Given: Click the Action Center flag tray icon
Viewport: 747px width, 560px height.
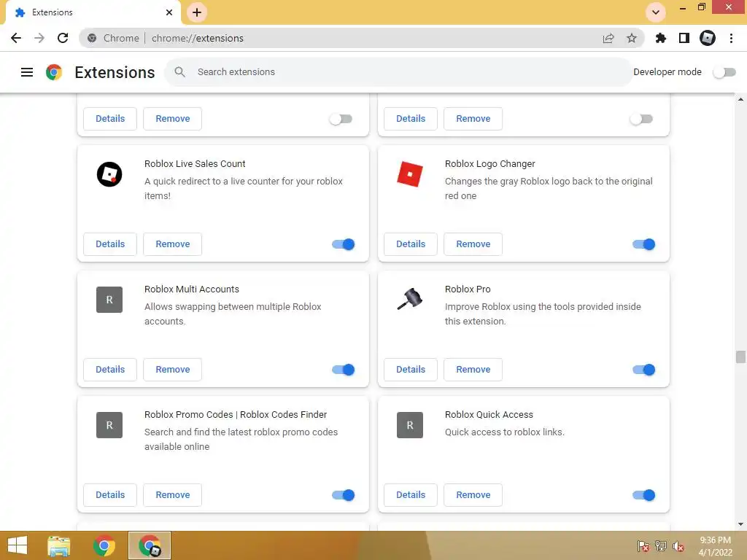Looking at the screenshot, I should pos(643,545).
